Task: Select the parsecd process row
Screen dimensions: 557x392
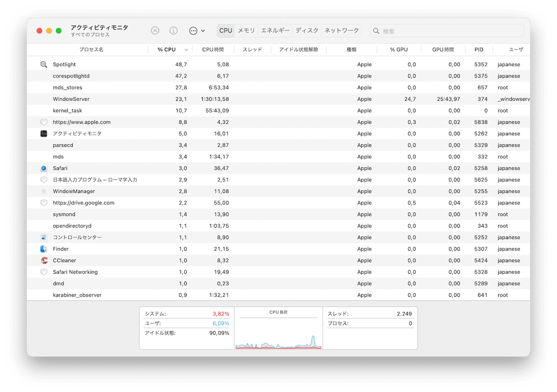Action: 278,145
